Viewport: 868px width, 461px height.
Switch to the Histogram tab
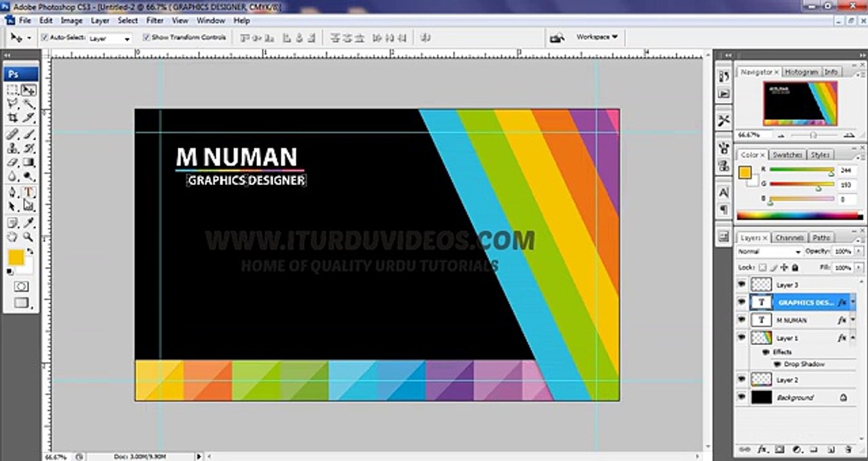tap(801, 72)
